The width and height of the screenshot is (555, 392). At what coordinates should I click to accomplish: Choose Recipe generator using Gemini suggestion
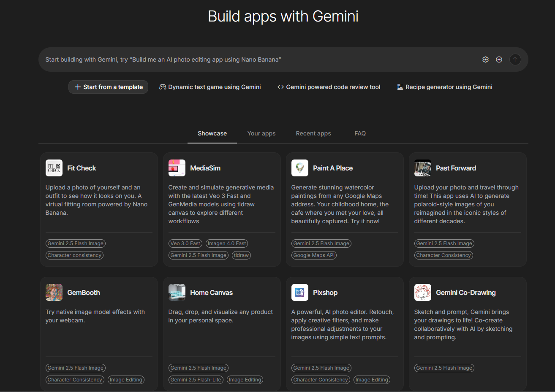[445, 87]
